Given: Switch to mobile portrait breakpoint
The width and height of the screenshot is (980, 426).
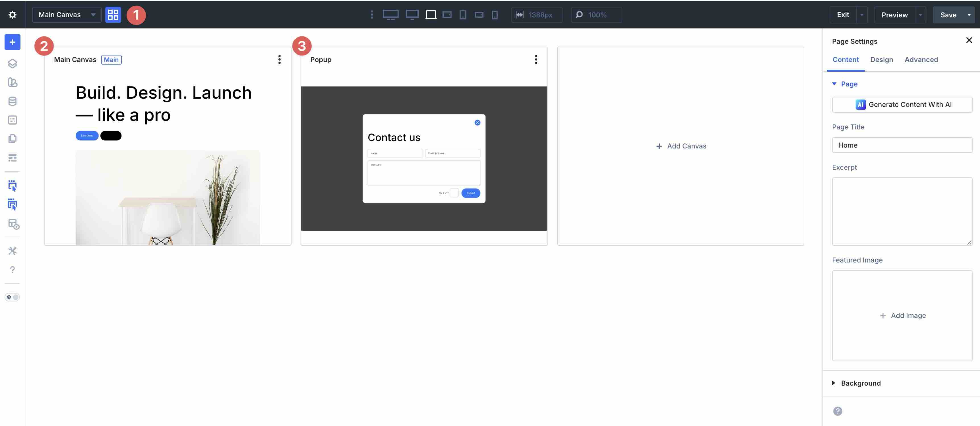Looking at the screenshot, I should click(x=494, y=15).
